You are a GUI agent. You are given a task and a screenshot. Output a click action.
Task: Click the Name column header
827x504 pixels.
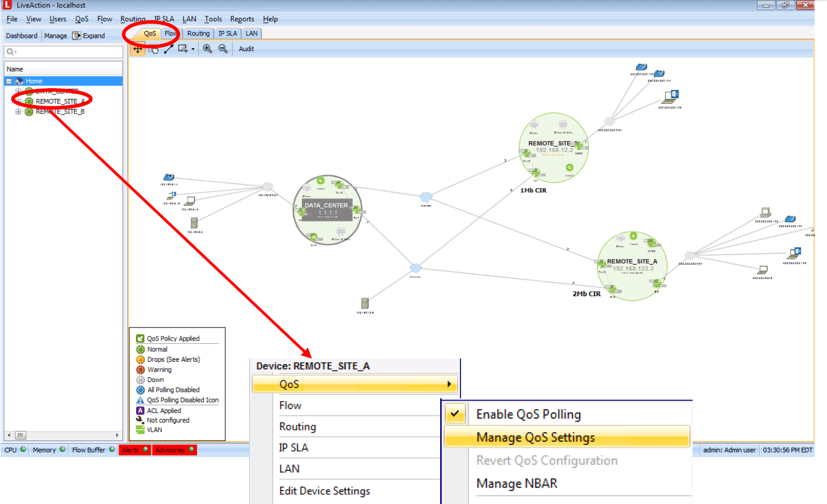pos(64,69)
